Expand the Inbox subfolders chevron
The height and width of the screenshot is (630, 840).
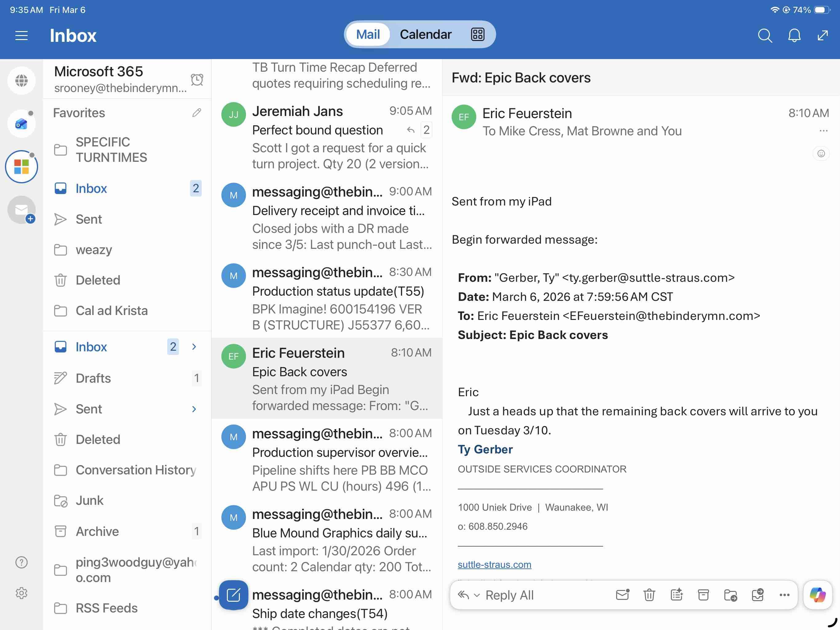(194, 347)
